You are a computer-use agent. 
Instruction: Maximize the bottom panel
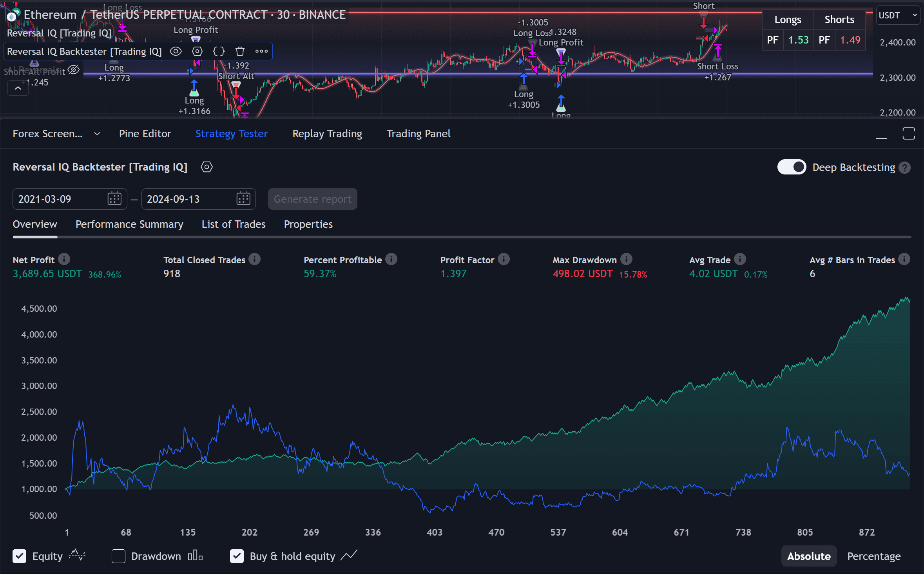pyautogui.click(x=909, y=133)
